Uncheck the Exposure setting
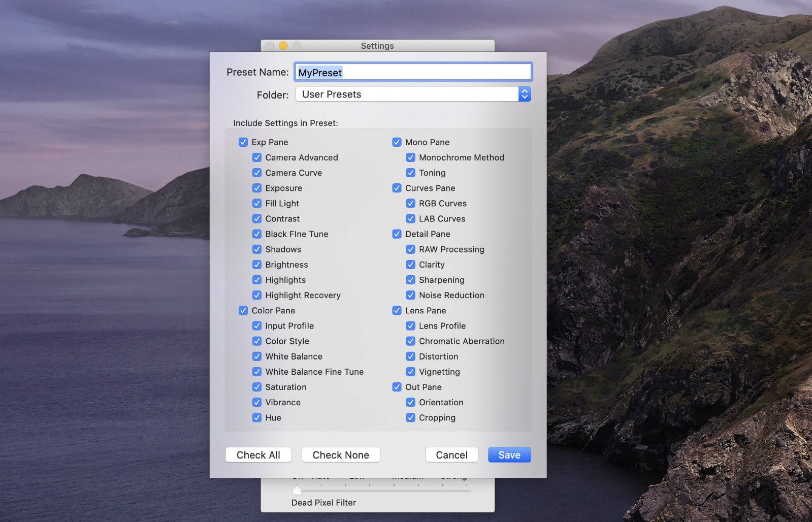This screenshot has height=522, width=812. [257, 188]
